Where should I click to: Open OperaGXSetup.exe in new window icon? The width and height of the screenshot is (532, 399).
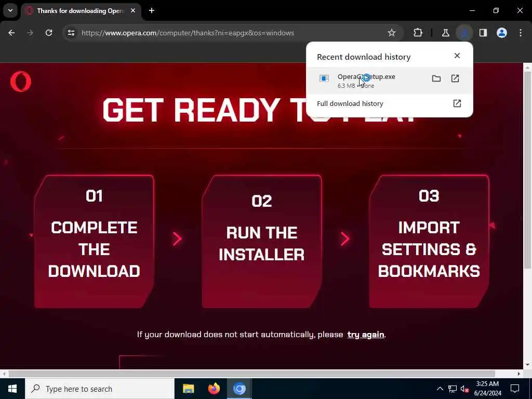(455, 79)
